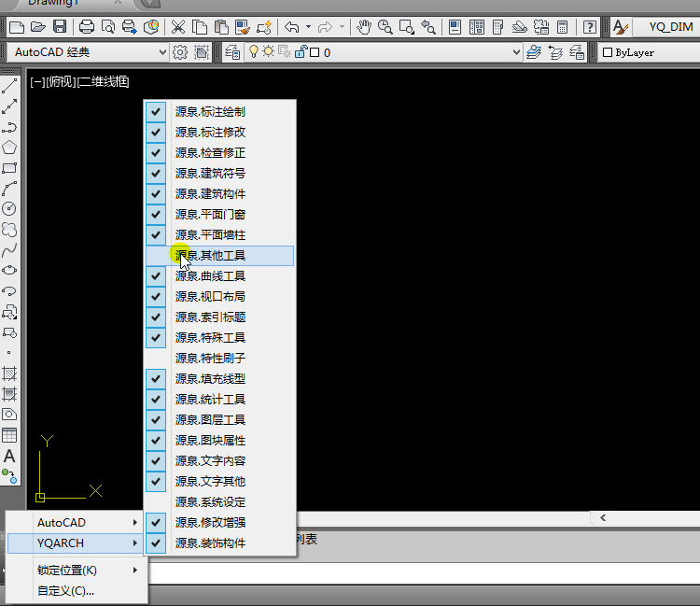This screenshot has width=700, height=606.
Task: Click into the command line input
Action: coord(424,573)
